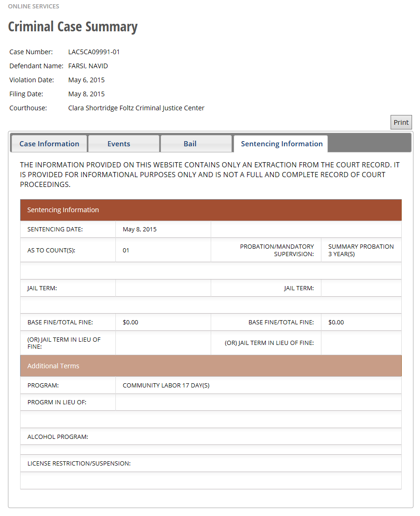Click the PROGRM IN LIEU OF label
This screenshot has width=420, height=516.
pyautogui.click(x=57, y=402)
